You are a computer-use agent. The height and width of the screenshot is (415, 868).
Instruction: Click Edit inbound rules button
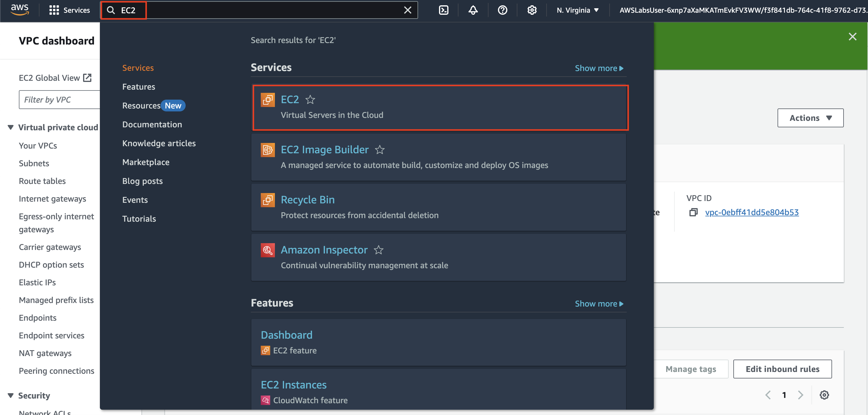pos(782,369)
